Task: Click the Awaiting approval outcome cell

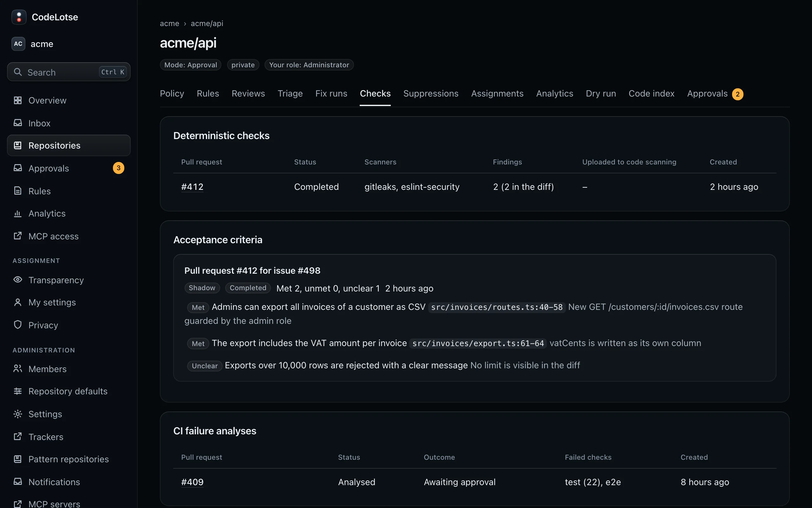Action: tap(460, 482)
